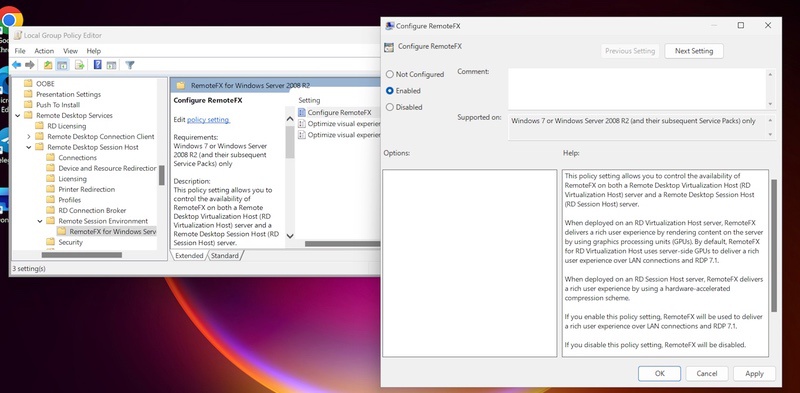Click the gray Forward arrow in toolbar
The height and width of the screenshot is (393, 800).
click(30, 65)
